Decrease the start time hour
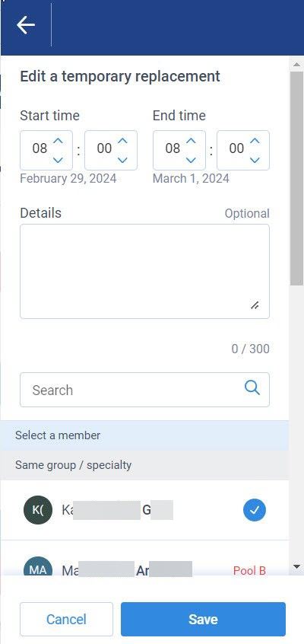 (59, 160)
